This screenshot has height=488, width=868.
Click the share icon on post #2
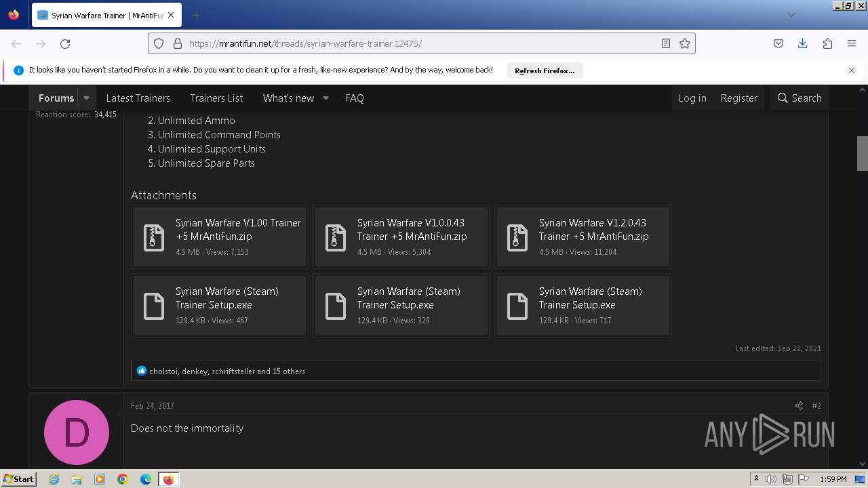click(x=799, y=405)
